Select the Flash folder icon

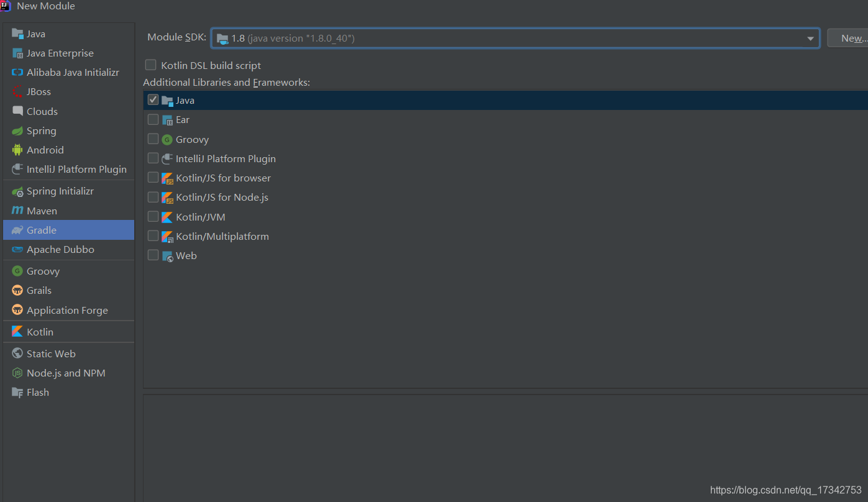(x=17, y=392)
